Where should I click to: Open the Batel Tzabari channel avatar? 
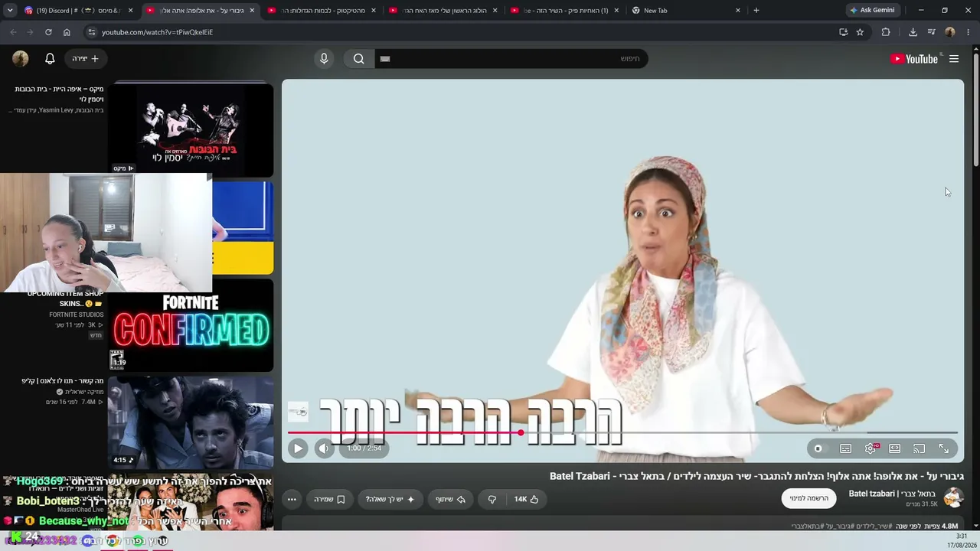click(x=953, y=497)
